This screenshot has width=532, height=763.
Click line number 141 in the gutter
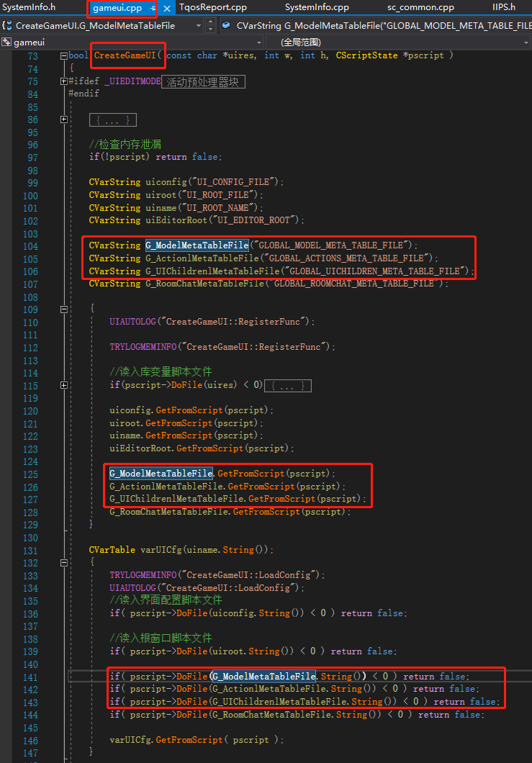(x=30, y=677)
